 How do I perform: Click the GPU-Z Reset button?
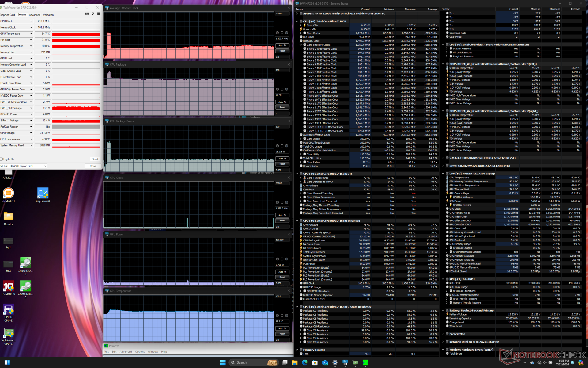tap(95, 159)
